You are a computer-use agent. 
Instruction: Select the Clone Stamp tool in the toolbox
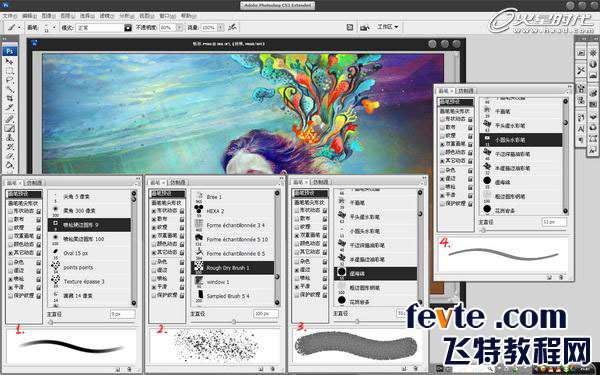(10, 137)
